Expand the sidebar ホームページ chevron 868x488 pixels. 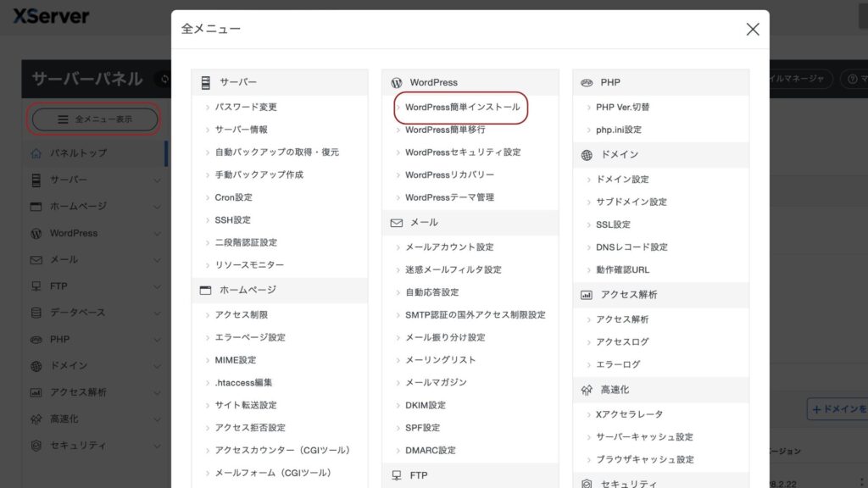(157, 207)
